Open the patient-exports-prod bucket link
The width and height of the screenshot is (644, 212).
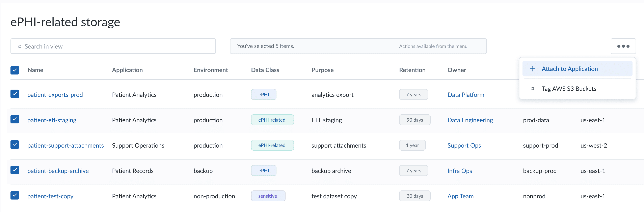click(55, 95)
